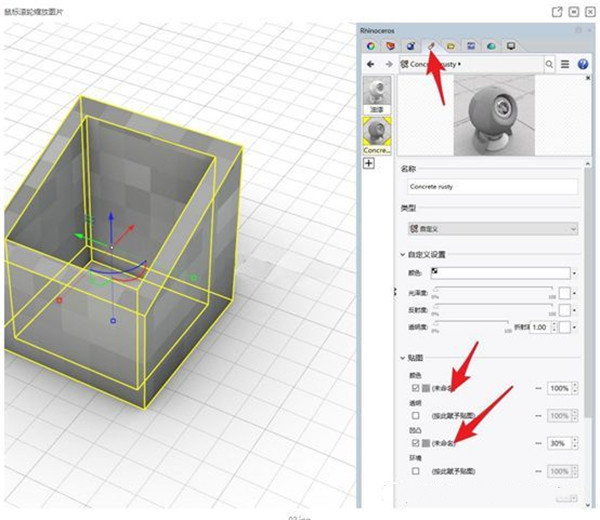This screenshot has height=520, width=600.
Task: Enable the 透明 transparency texture checkbox
Action: (x=416, y=416)
